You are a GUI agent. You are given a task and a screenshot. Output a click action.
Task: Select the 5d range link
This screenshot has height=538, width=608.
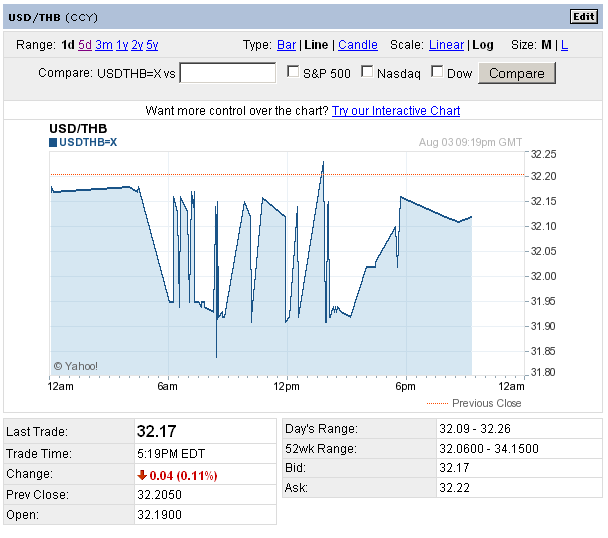[x=85, y=45]
